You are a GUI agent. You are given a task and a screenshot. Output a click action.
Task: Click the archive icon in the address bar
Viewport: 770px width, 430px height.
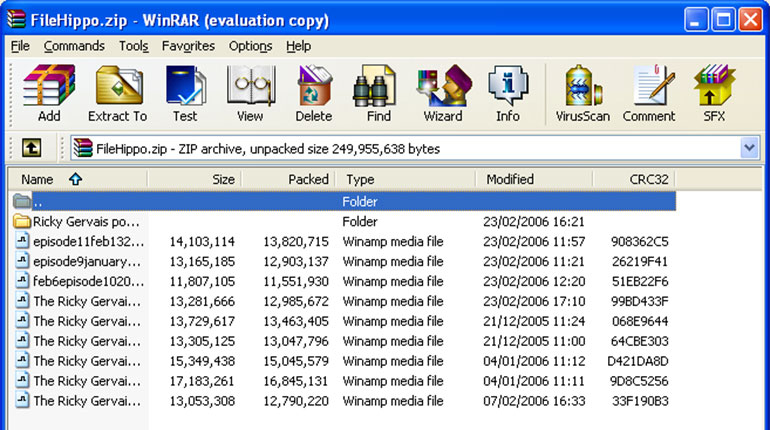[83, 148]
